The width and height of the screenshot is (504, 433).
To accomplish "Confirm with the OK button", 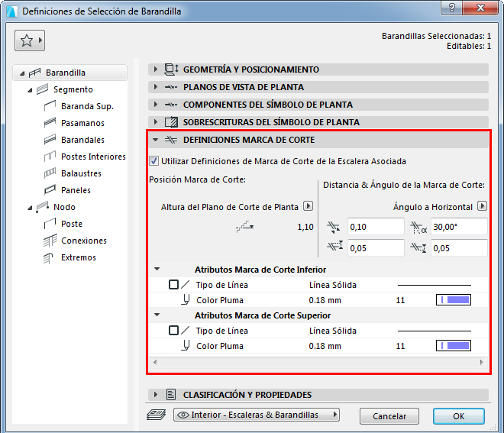I will tap(459, 416).
